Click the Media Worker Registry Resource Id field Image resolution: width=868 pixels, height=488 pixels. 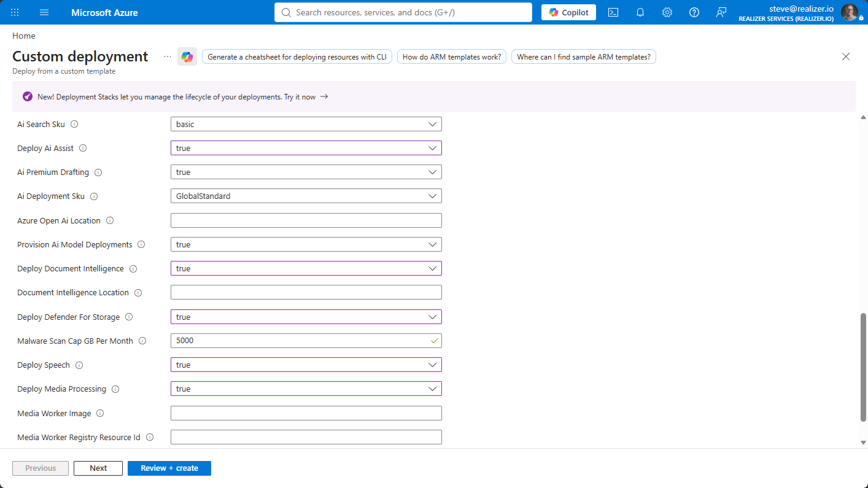[x=306, y=437]
